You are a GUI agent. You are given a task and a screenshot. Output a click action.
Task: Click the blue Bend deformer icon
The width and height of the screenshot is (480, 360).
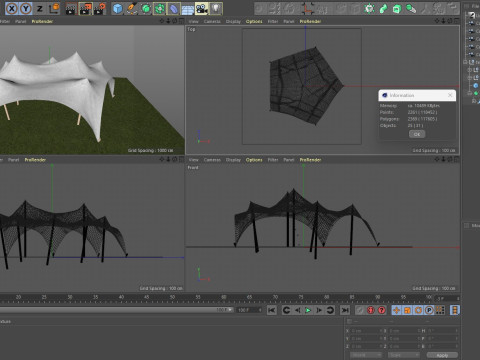(x=173, y=9)
